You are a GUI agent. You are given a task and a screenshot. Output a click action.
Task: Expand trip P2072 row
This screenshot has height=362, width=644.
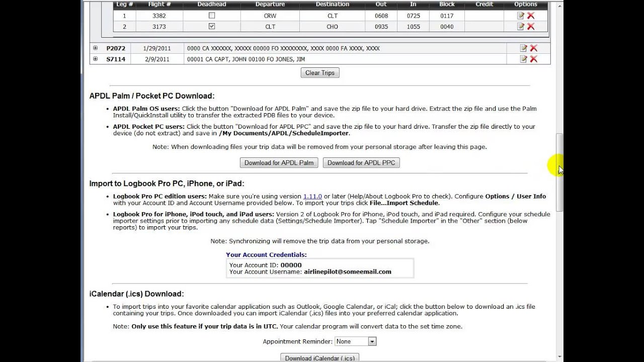[x=95, y=48]
